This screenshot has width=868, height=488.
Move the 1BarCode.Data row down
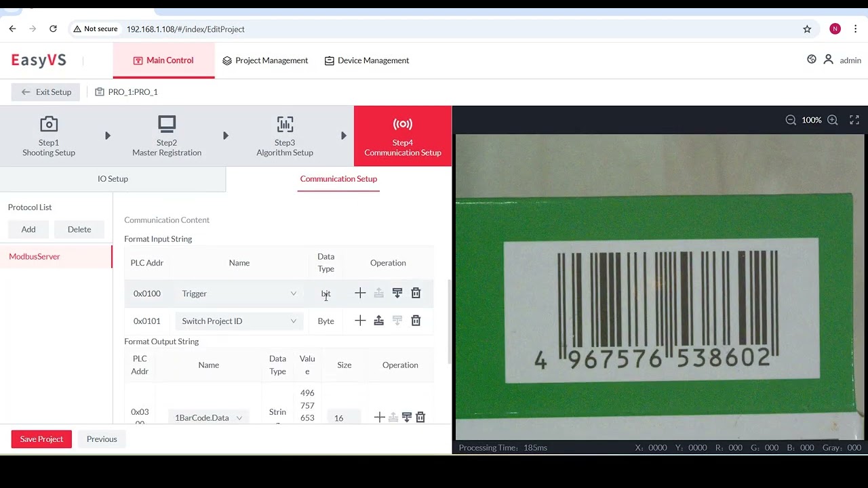pyautogui.click(x=407, y=418)
